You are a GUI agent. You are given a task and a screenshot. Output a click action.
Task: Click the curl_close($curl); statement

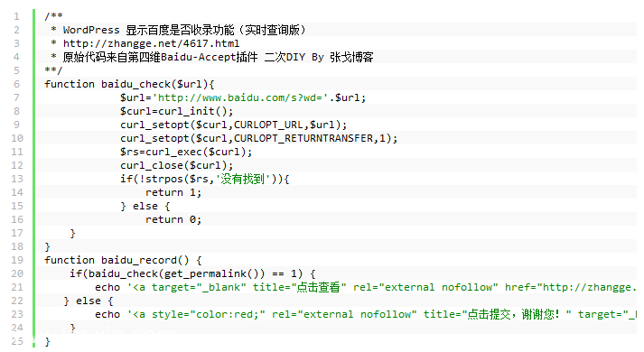click(x=177, y=165)
